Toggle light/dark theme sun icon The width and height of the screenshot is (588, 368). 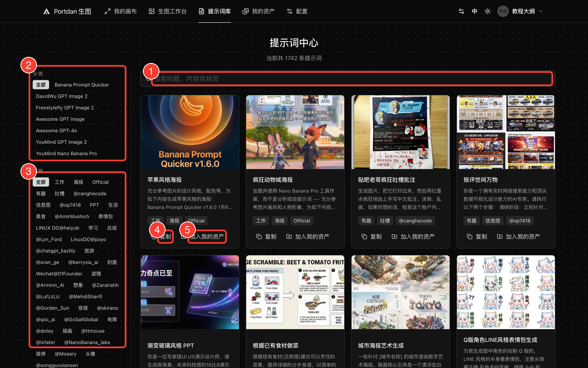click(x=487, y=11)
